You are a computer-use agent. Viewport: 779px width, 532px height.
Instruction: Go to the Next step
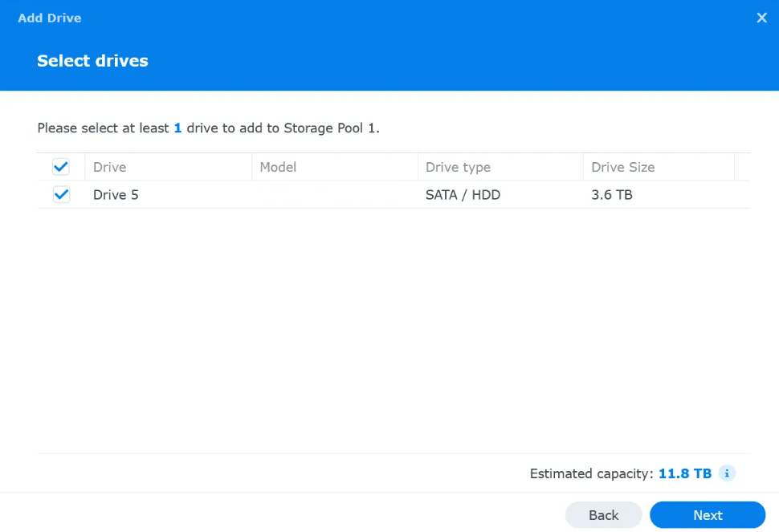707,515
